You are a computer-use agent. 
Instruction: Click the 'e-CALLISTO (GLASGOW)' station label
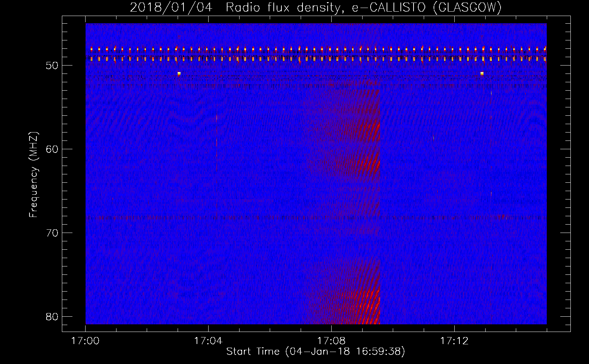(427, 8)
